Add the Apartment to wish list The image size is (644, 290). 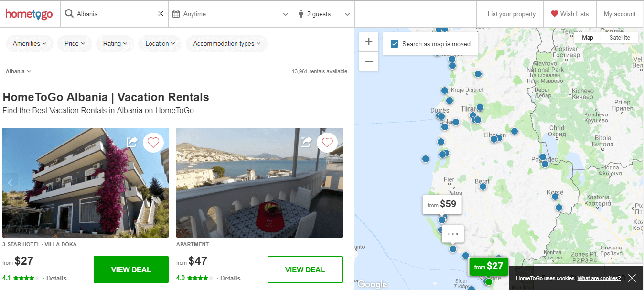click(x=327, y=142)
